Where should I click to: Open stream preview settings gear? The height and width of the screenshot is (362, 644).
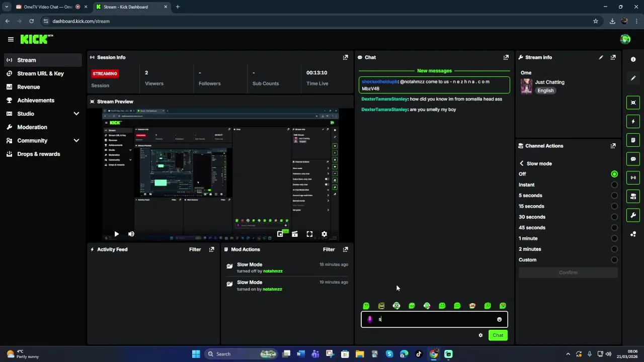tap(324, 234)
